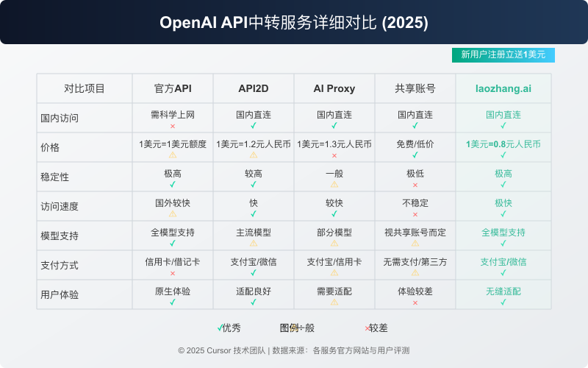Click the 支付方式 row label
The image size is (588, 368).
coord(60,266)
